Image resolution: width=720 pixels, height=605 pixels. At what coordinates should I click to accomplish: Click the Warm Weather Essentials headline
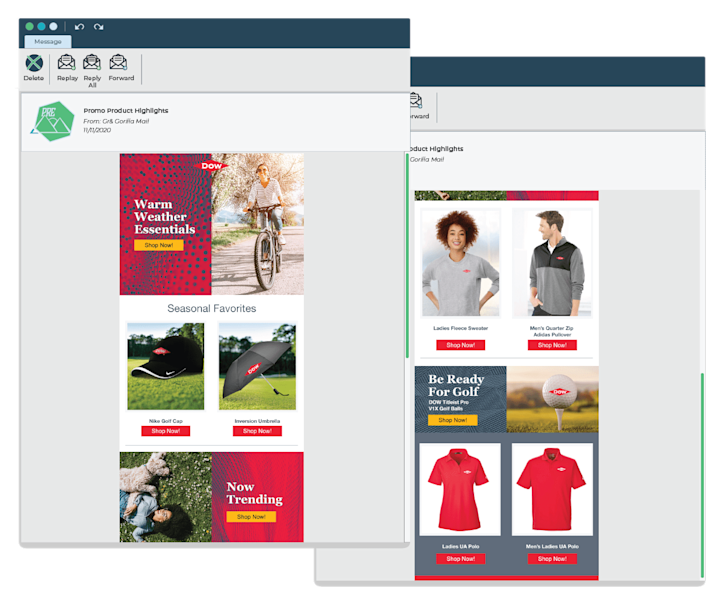(164, 217)
